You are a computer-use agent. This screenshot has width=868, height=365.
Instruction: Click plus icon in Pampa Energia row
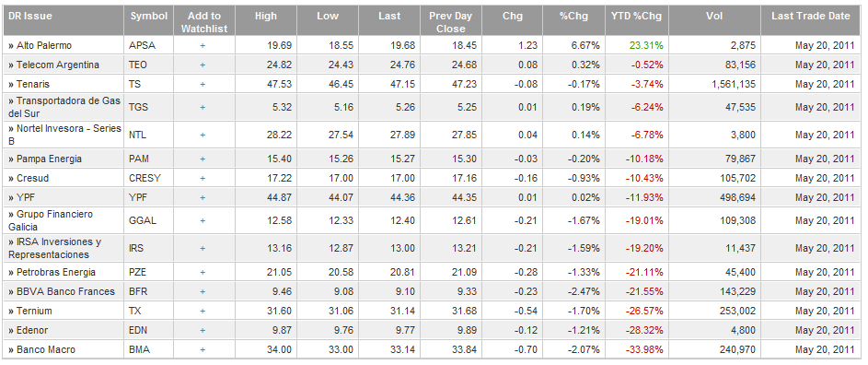pyautogui.click(x=203, y=159)
